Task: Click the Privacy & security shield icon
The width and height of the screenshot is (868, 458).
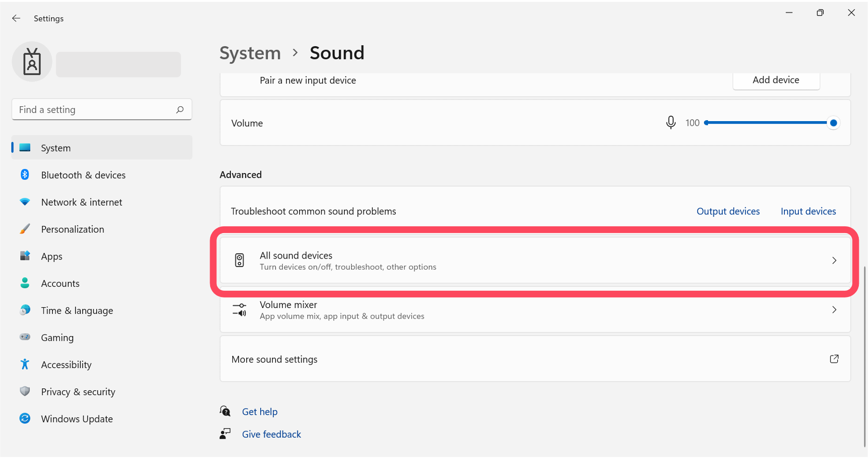Action: tap(25, 391)
